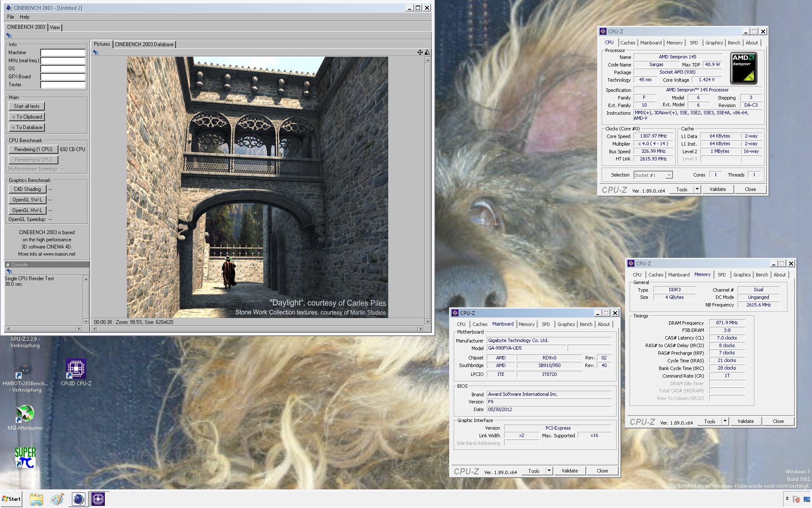Image resolution: width=812 pixels, height=508 pixels.
Task: Open the CINEBENCH 2003 Database tab
Action: pyautogui.click(x=144, y=44)
